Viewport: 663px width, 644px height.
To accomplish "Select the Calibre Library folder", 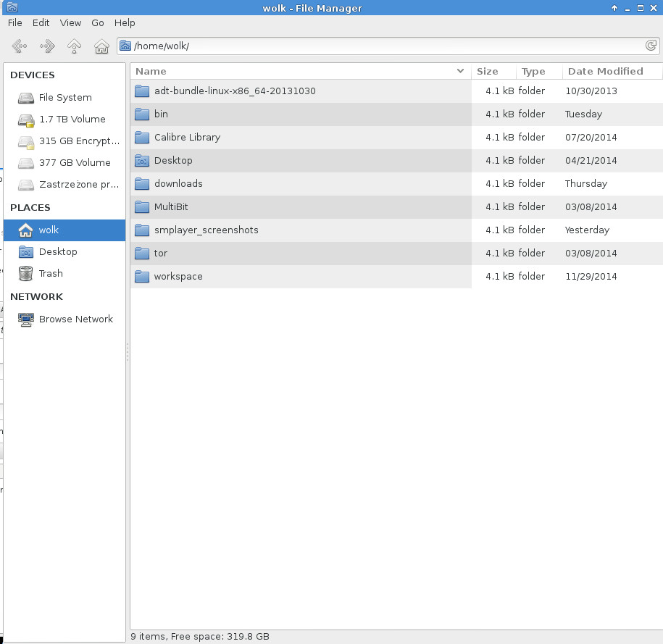I will tap(187, 137).
